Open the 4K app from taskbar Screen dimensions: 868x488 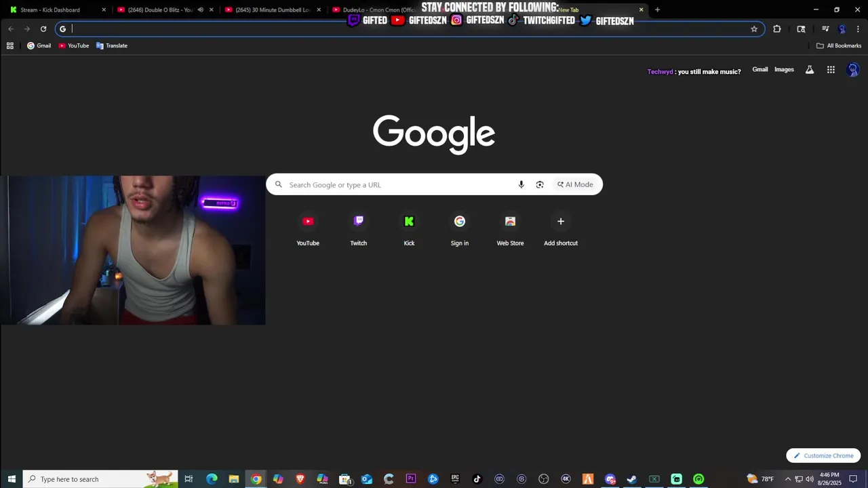(x=566, y=479)
